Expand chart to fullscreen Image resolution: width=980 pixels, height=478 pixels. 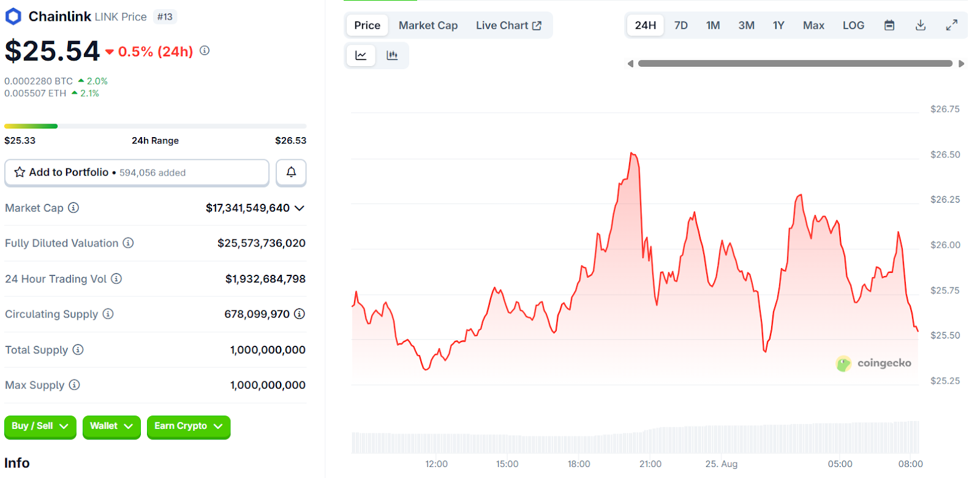(951, 25)
